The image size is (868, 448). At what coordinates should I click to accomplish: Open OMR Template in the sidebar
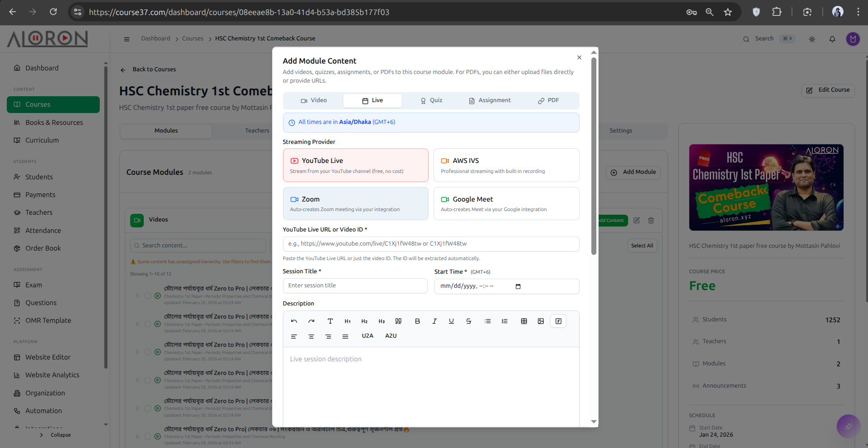[54, 320]
